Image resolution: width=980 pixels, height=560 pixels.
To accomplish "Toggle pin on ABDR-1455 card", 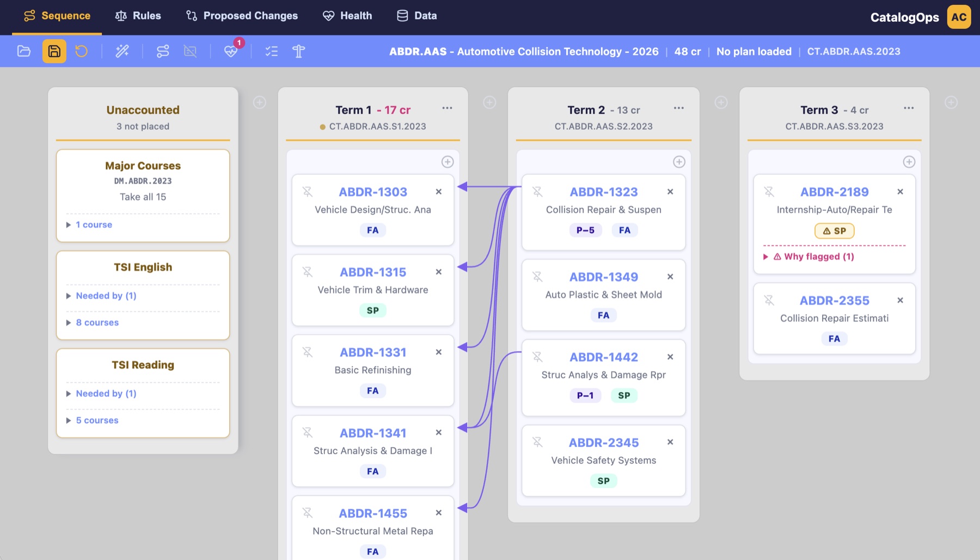I will click(x=308, y=513).
